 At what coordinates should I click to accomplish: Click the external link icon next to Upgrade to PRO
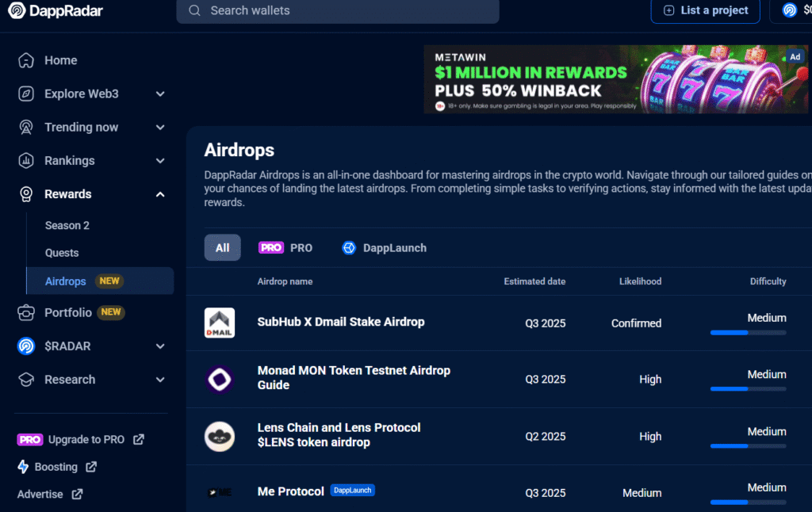pyautogui.click(x=139, y=440)
